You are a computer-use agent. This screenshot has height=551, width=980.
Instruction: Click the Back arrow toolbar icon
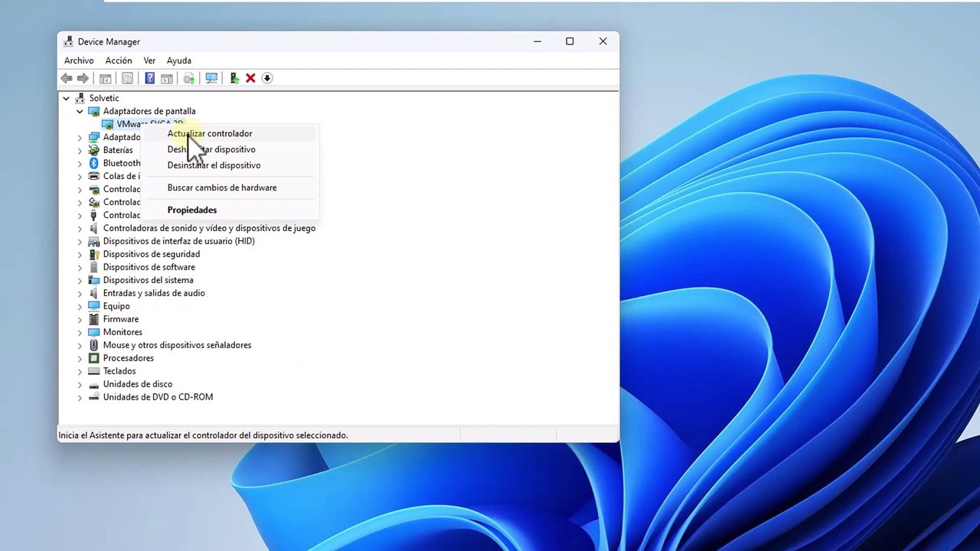67,78
